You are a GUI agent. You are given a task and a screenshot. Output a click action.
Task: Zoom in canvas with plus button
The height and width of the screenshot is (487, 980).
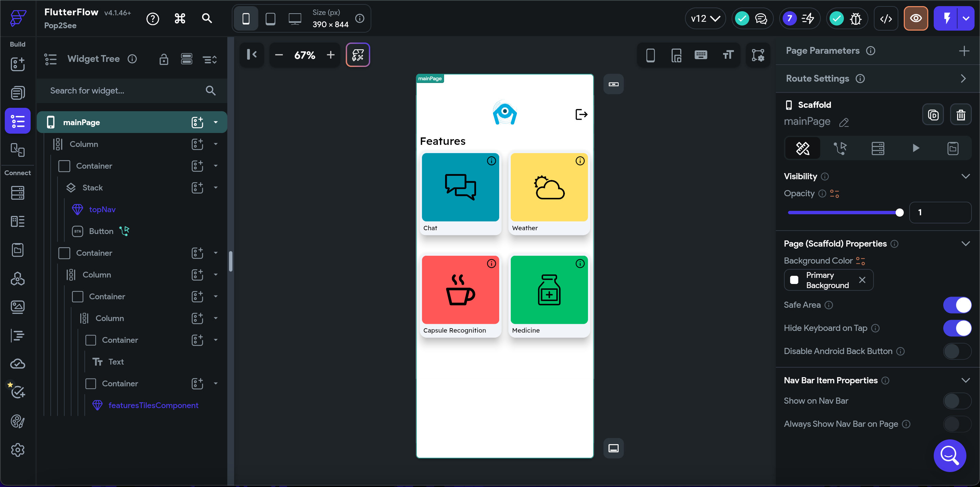(330, 55)
